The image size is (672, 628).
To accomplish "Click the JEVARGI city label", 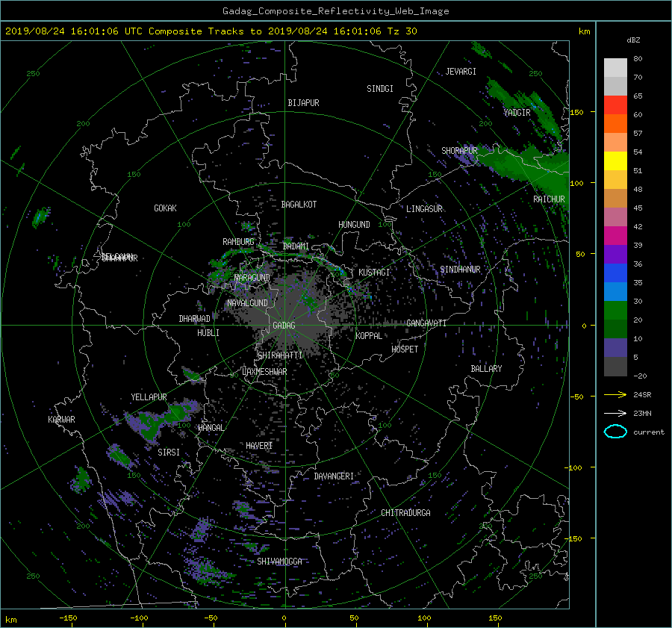I will point(461,72).
